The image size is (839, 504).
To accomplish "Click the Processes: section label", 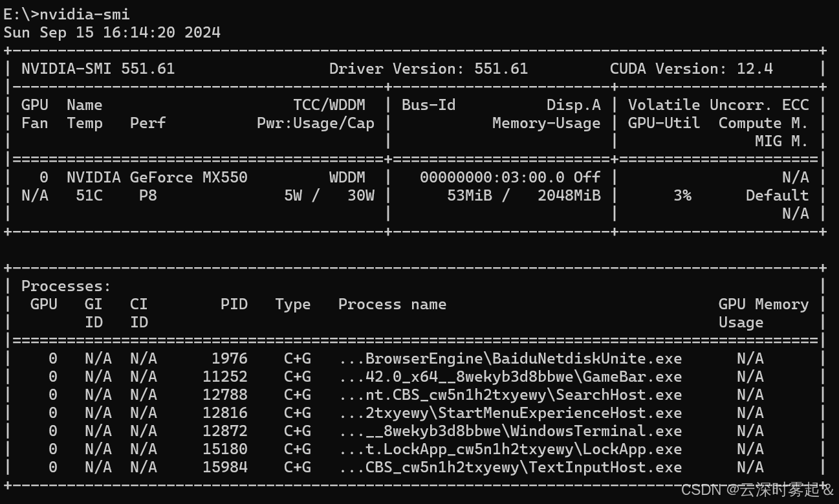I will tap(66, 286).
